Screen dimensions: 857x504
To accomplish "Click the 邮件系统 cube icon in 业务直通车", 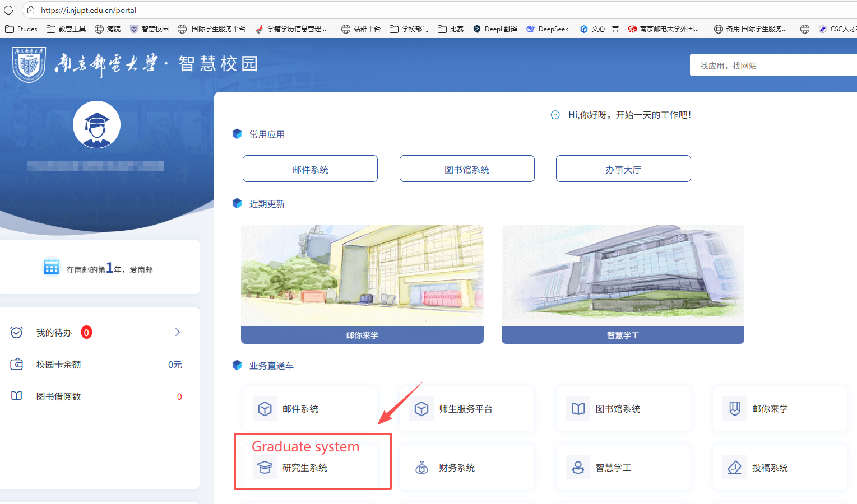I will coord(265,409).
